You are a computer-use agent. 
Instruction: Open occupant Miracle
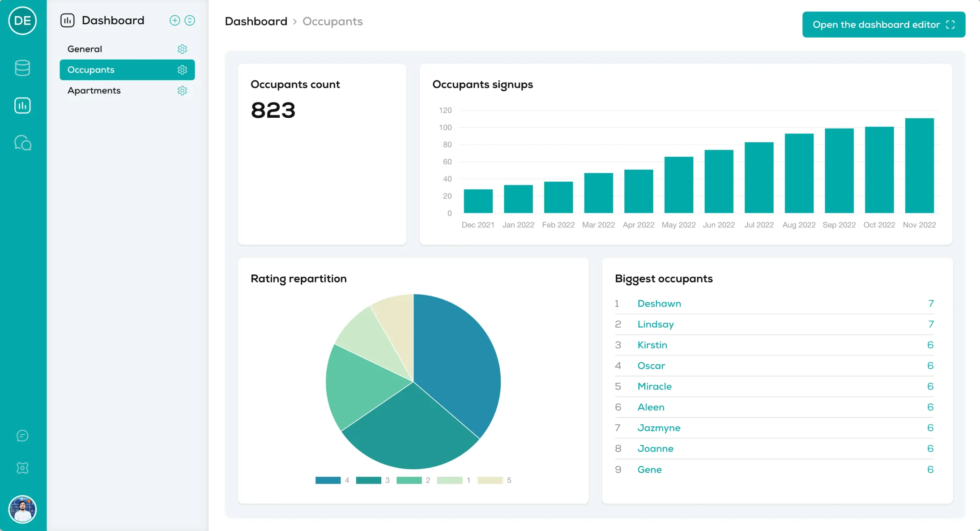pyautogui.click(x=655, y=386)
